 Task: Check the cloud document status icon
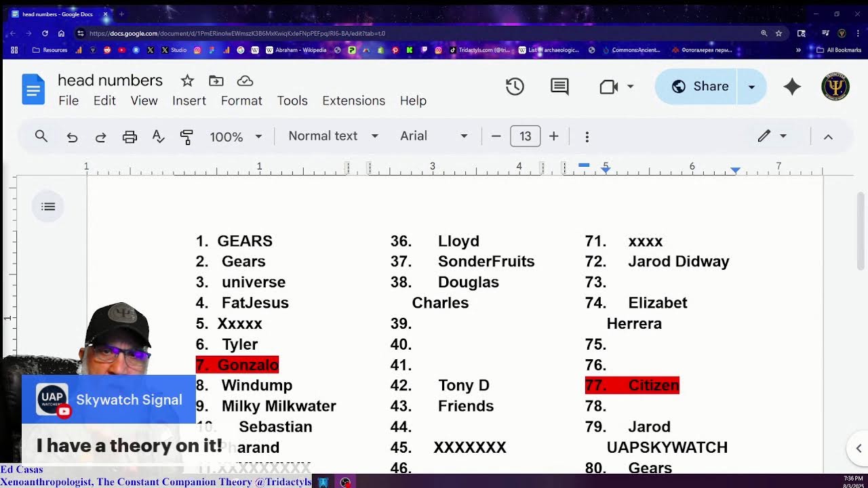[x=245, y=81]
